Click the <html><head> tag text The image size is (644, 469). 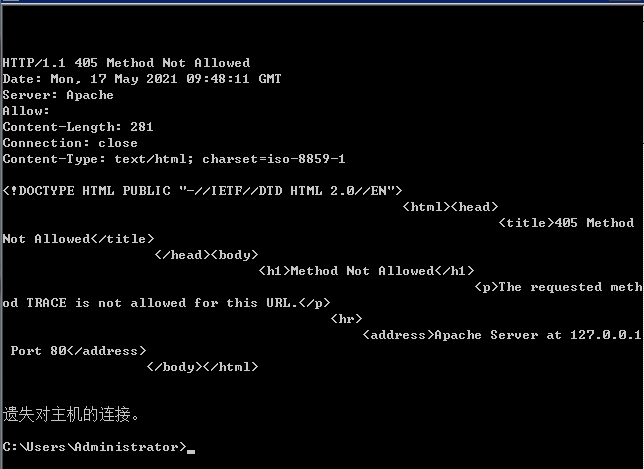click(x=450, y=207)
